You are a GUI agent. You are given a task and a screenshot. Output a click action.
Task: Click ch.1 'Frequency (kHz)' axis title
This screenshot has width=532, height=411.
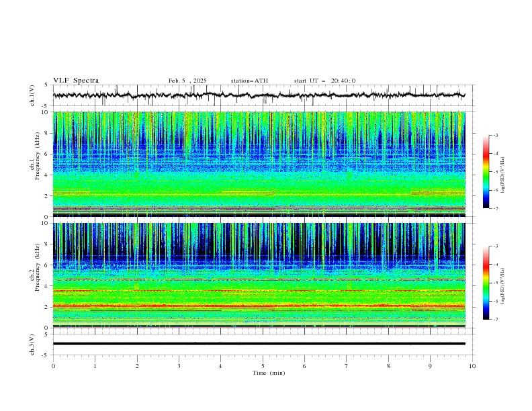pos(38,154)
